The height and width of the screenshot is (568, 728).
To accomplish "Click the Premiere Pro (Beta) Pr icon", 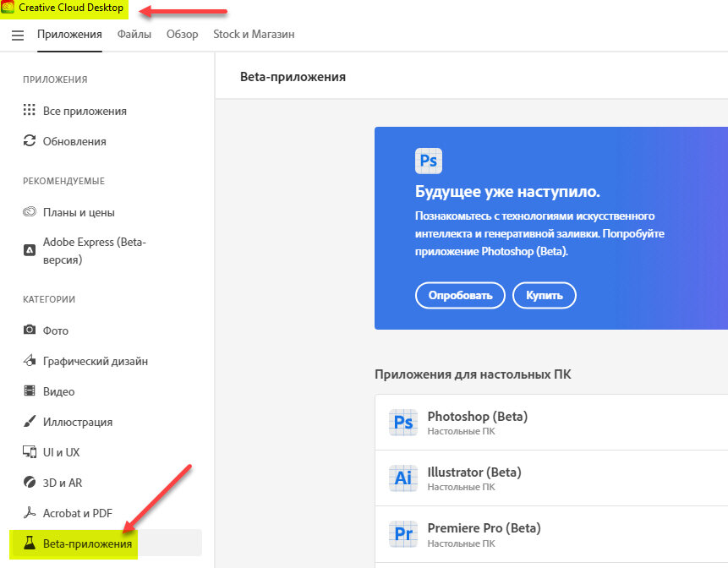I will (403, 533).
